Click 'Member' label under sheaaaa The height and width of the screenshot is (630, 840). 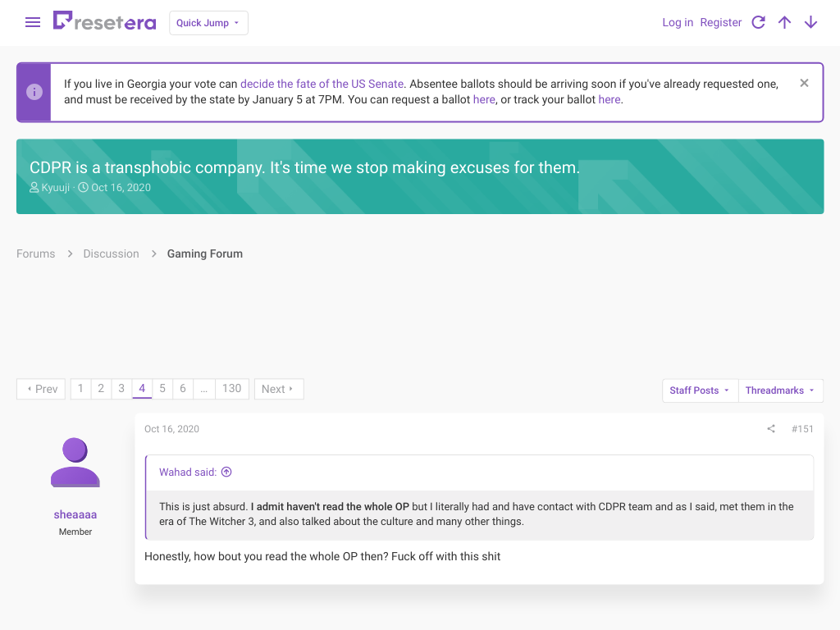tap(75, 532)
